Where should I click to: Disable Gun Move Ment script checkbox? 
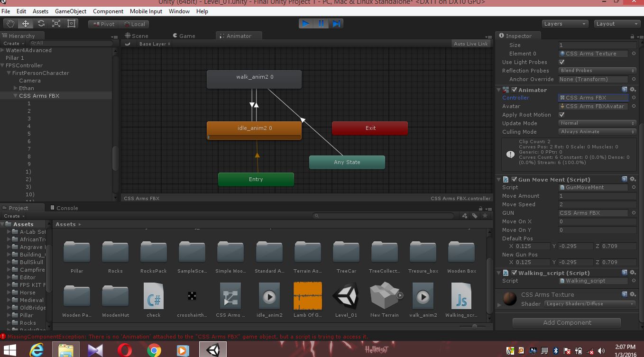tap(515, 179)
